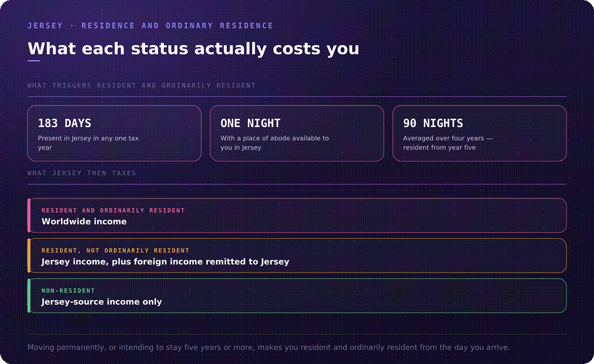The height and width of the screenshot is (364, 594).
Task: Click the 'What triggers resident and ordinarily resident' label
Action: pos(142,86)
